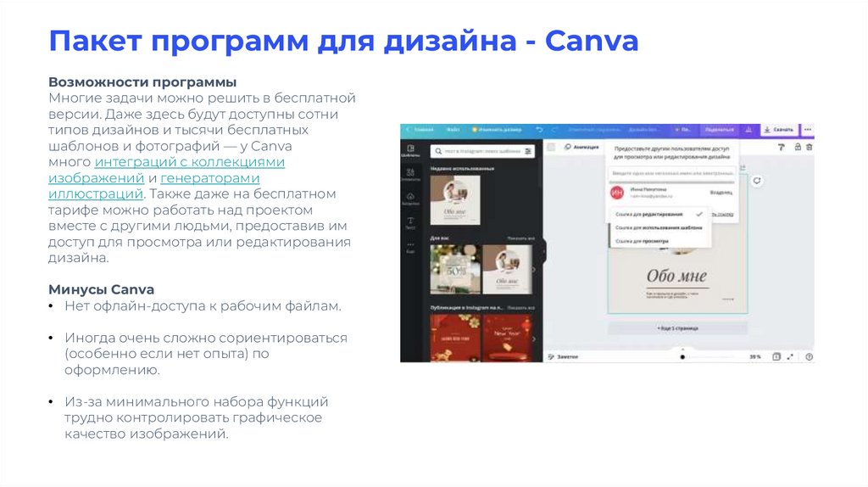Click the + Ещё 1 страница button
This screenshot has width=868, height=487.
pyautogui.click(x=677, y=328)
